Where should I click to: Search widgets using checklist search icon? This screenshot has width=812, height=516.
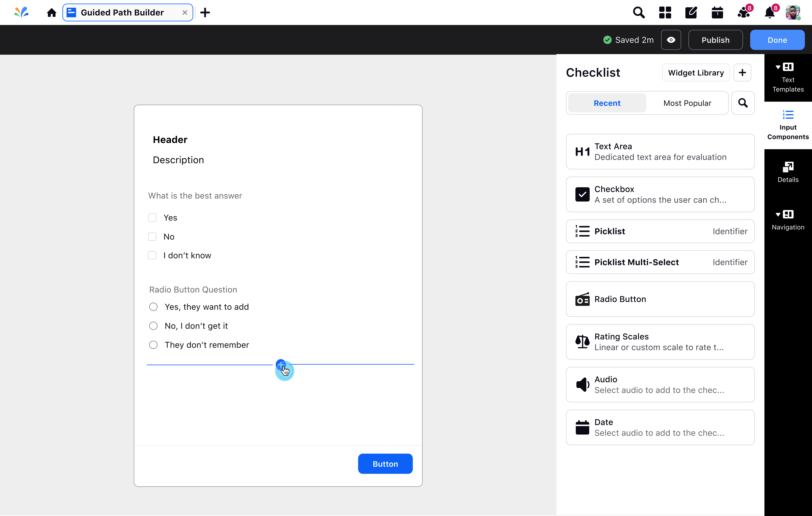click(742, 103)
